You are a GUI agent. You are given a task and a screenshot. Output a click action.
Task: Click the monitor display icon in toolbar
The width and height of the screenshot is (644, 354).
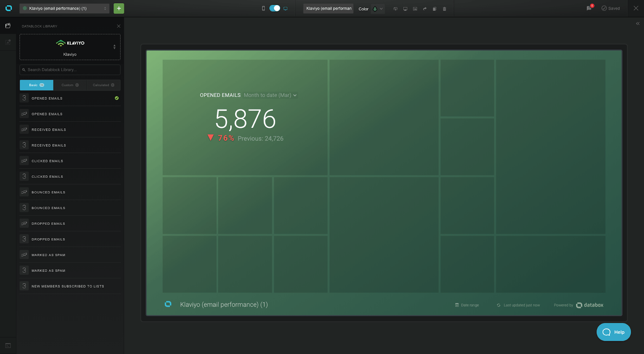tap(405, 9)
